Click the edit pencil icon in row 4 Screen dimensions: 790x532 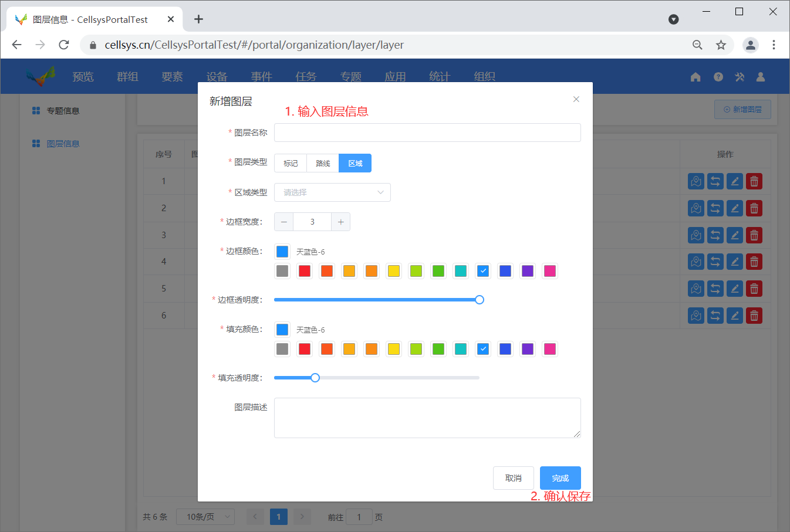735,262
